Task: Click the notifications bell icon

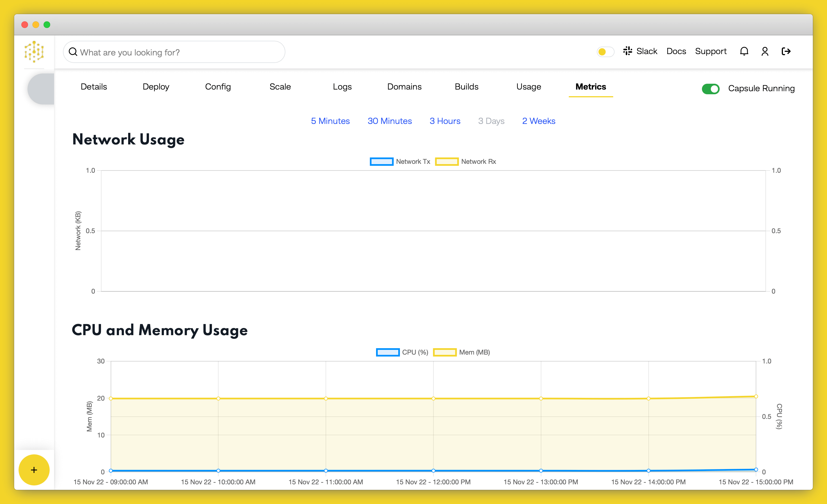Action: [744, 52]
